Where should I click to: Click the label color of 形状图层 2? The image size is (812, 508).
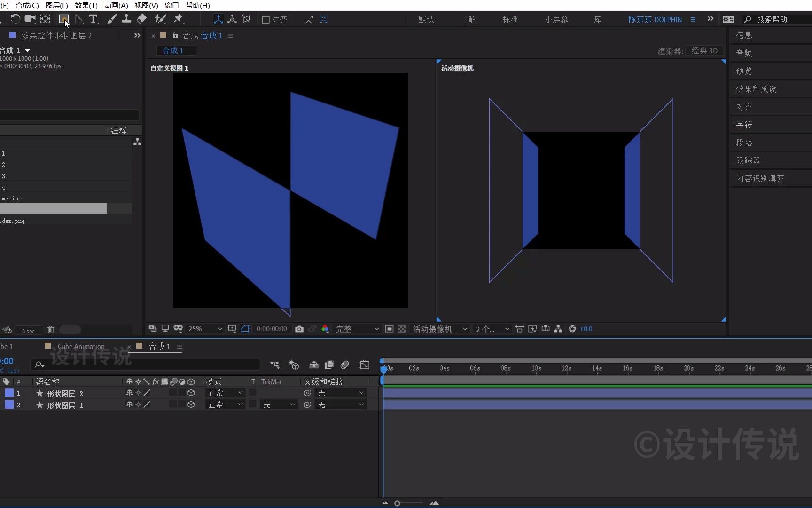click(x=9, y=393)
